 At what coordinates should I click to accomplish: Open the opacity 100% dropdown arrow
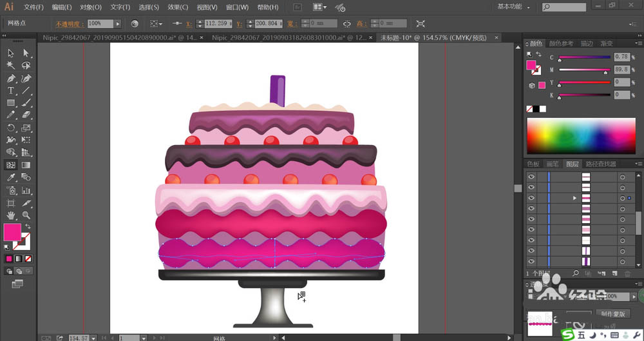[117, 23]
